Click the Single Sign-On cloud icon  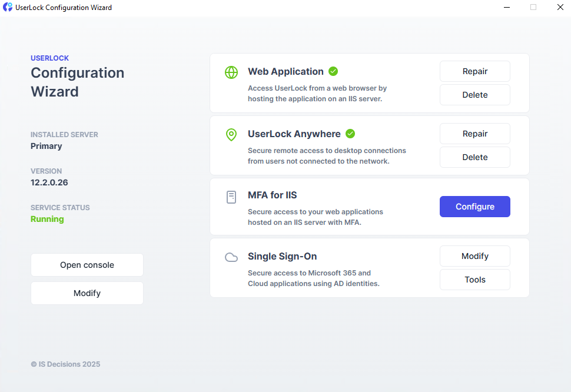(231, 257)
